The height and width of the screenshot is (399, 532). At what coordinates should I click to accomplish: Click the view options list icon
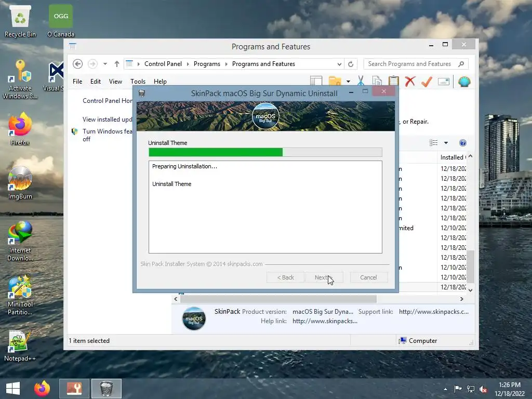point(434,143)
